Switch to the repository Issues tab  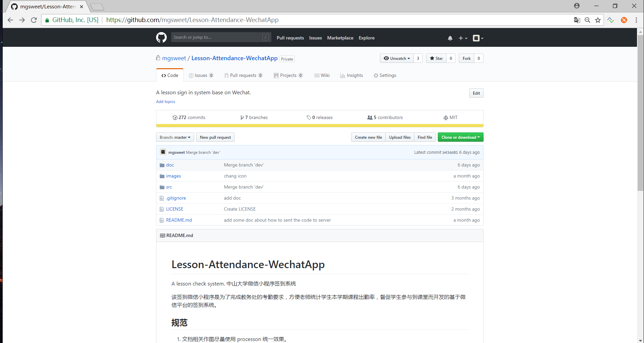coord(201,75)
